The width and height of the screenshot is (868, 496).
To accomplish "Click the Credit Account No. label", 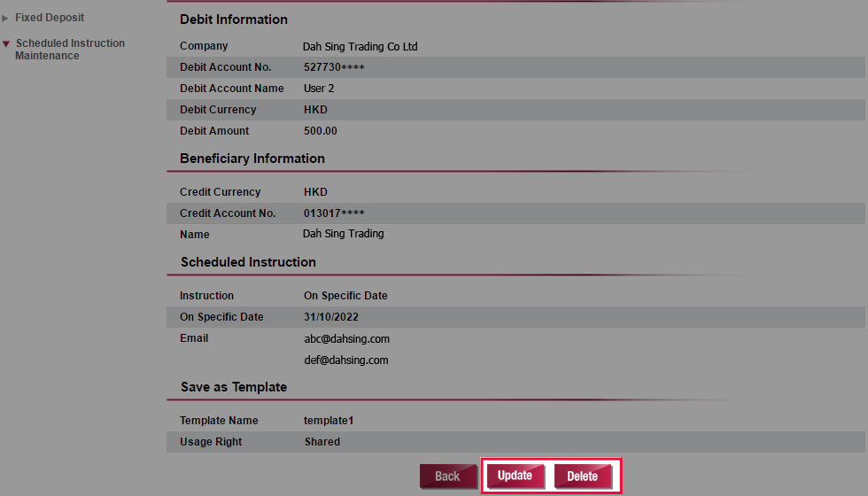I will (228, 213).
